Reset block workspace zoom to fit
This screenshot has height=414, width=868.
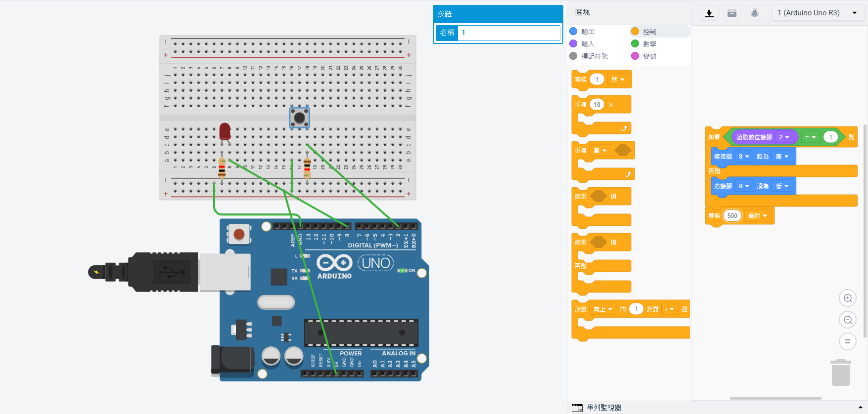tap(848, 341)
